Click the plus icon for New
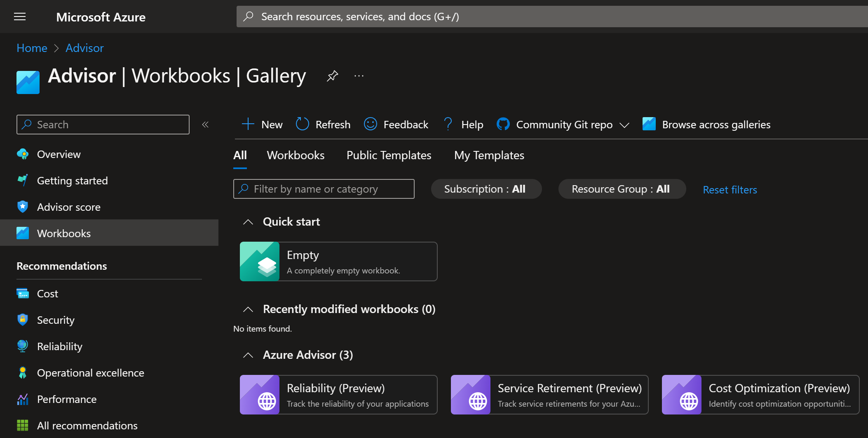Image resolution: width=868 pixels, height=438 pixels. (248, 124)
